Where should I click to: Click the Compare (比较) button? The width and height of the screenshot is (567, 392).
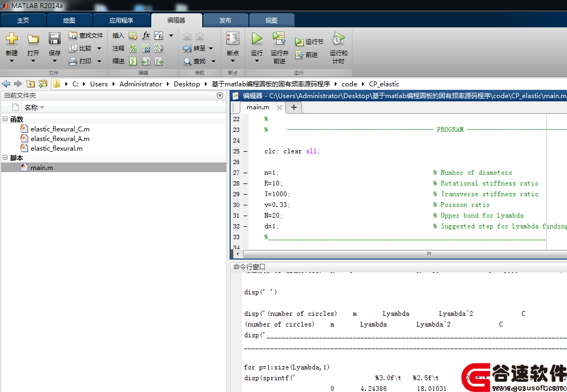click(82, 48)
